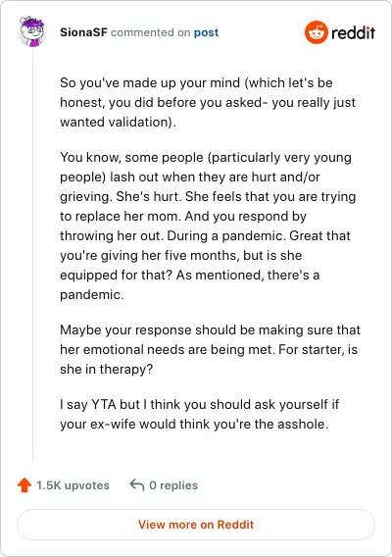Open View more on Reddit button
The width and height of the screenshot is (392, 557).
196,525
